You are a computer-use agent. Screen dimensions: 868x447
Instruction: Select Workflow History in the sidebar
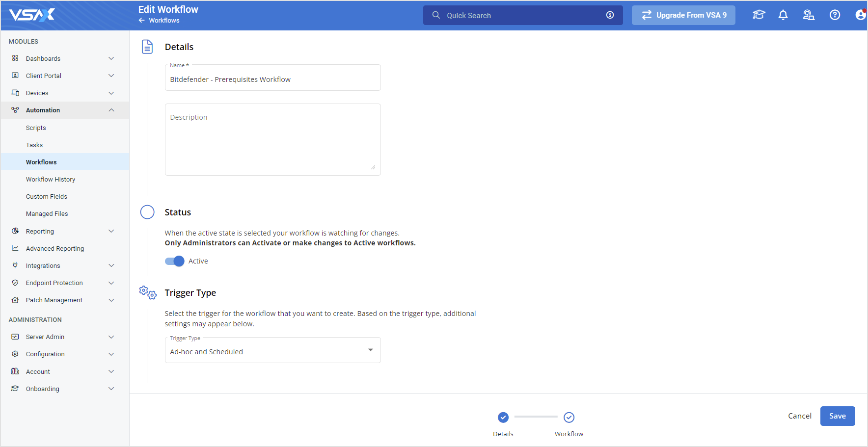pyautogui.click(x=50, y=179)
